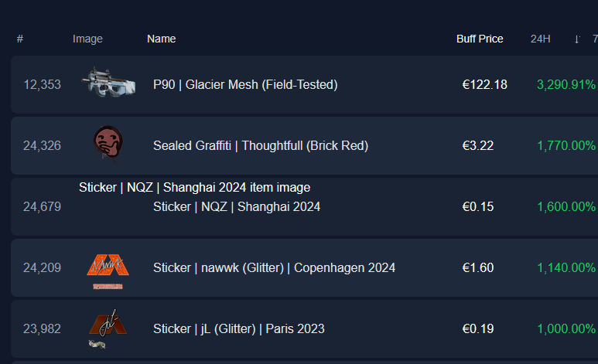Viewport: 598px width, 364px height.
Task: Click the Thoughtfull graffiti icon image
Action: coord(107,145)
